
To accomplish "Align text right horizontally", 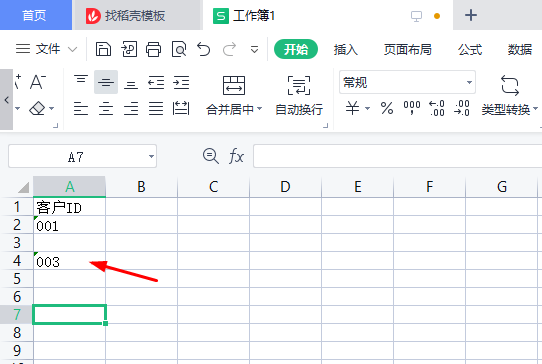I will tap(131, 109).
